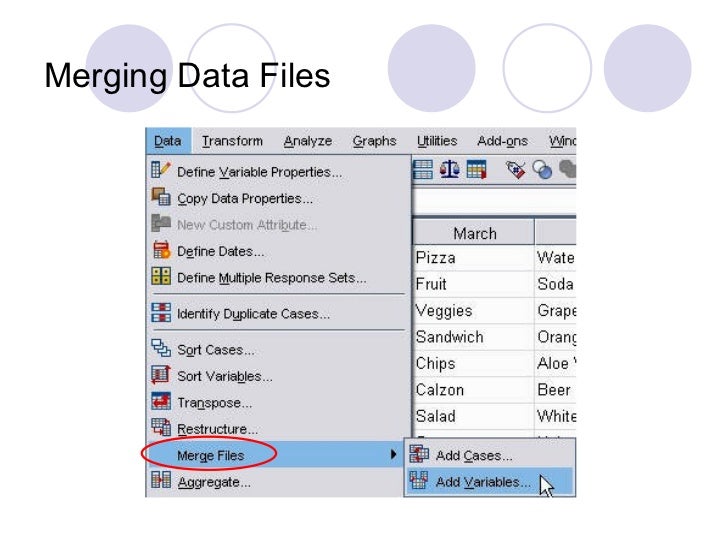Open the Analyze menu

(308, 141)
